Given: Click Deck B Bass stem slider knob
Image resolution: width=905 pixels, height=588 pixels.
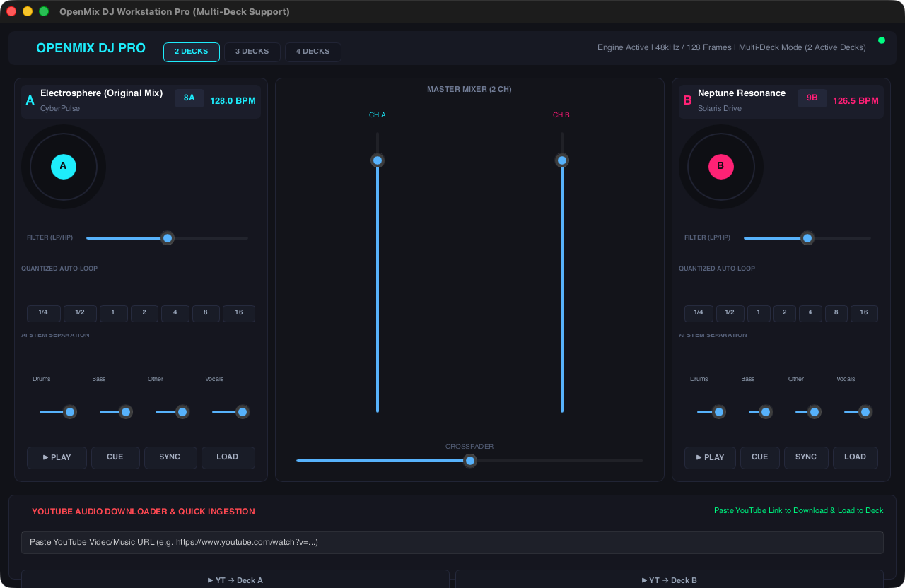Looking at the screenshot, I should (x=766, y=412).
